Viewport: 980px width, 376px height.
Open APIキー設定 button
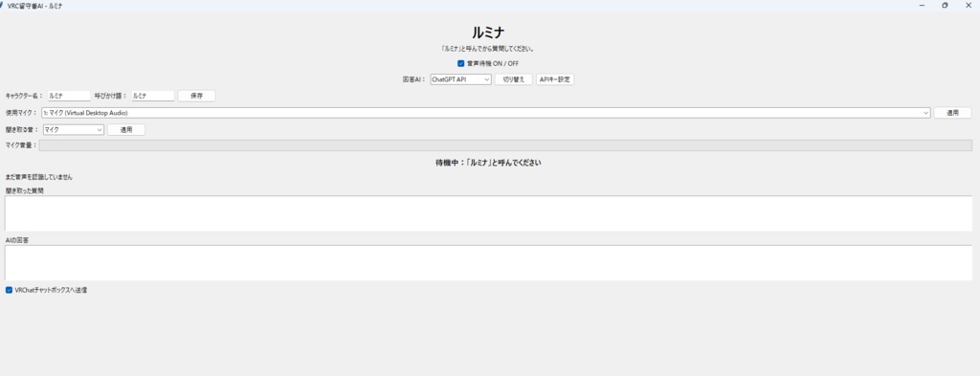coord(555,79)
